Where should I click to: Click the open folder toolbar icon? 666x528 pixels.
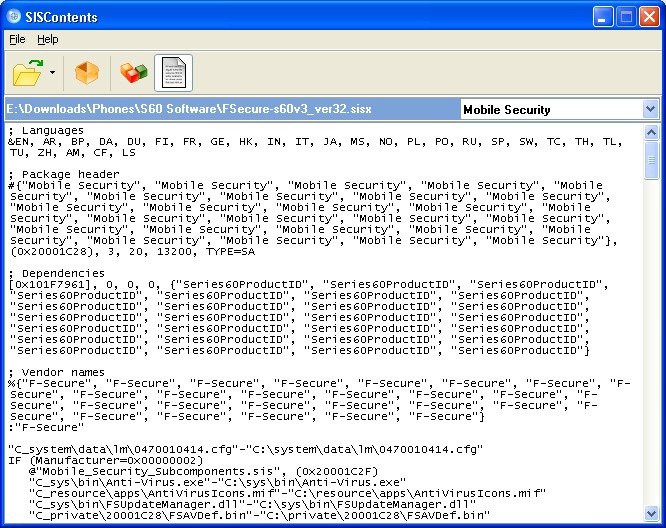point(28,73)
